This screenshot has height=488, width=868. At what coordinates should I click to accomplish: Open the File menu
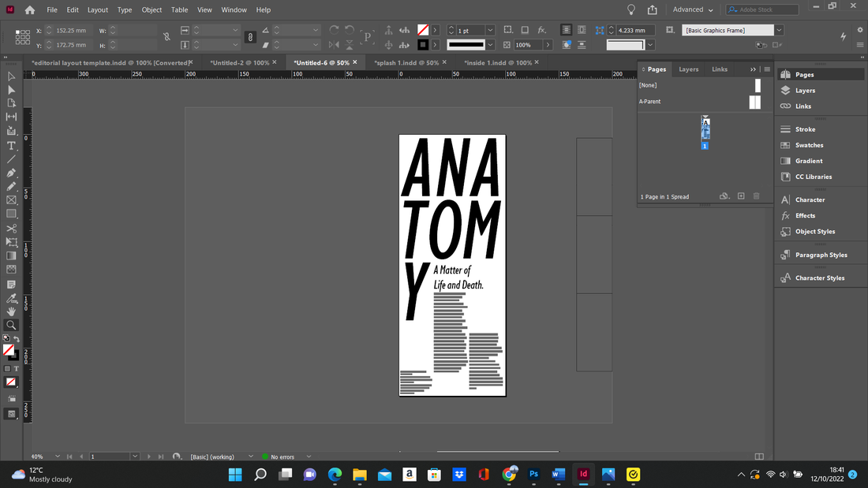(52, 9)
